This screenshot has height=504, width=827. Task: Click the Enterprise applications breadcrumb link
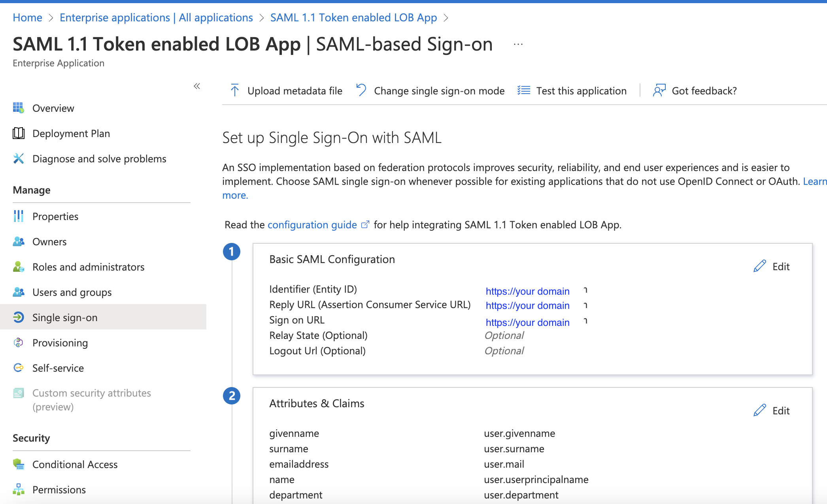click(x=156, y=18)
